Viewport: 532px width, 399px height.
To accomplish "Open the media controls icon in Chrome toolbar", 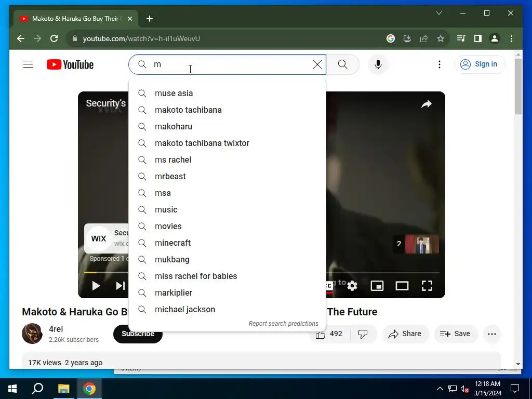I will pyautogui.click(x=461, y=38).
